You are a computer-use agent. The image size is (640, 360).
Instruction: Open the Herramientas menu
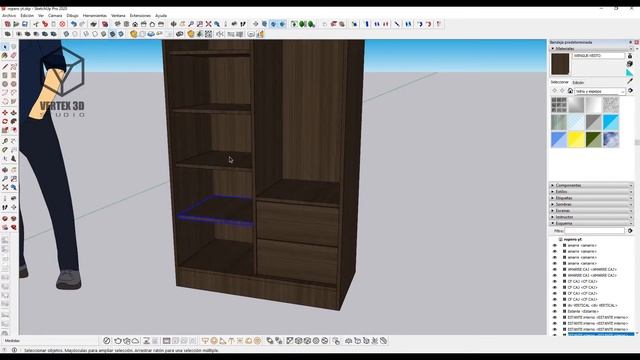[95, 16]
